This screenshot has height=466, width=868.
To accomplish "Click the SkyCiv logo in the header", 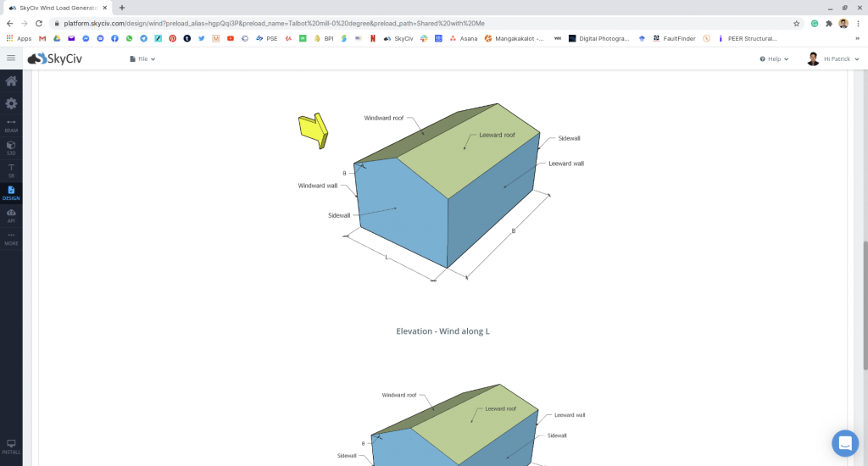I will 55,58.
